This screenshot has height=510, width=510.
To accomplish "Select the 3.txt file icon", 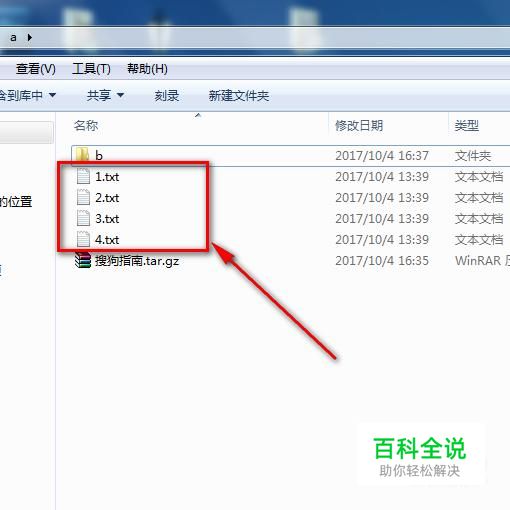I will point(83,218).
